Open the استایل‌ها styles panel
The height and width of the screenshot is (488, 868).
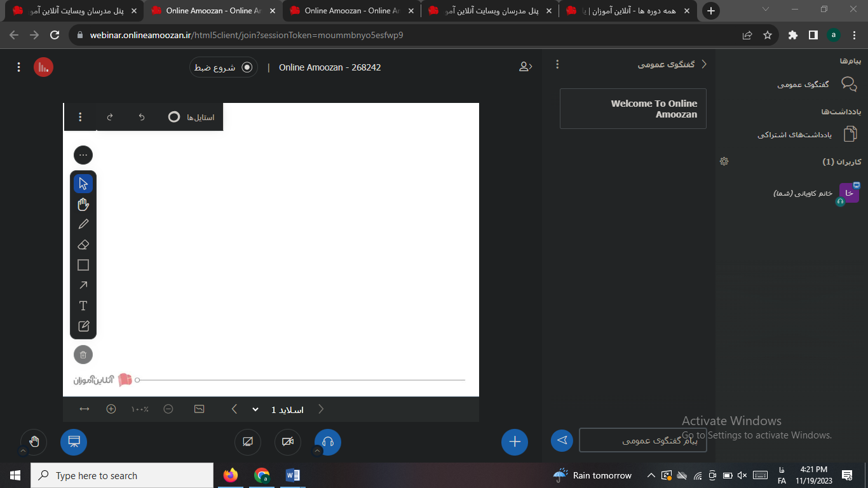[x=191, y=117]
